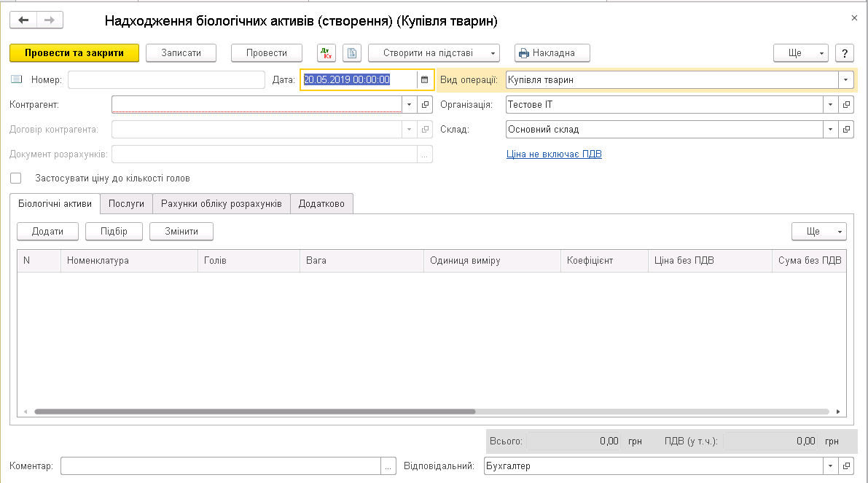Expand the Вид операції dropdown
Screen dimensions: 868x483
[x=845, y=80]
